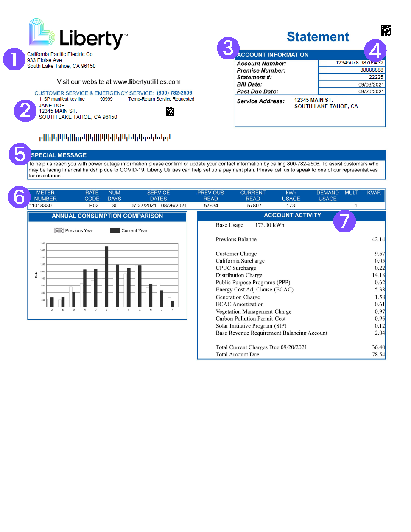Click the Previous Balance line

[300, 240]
